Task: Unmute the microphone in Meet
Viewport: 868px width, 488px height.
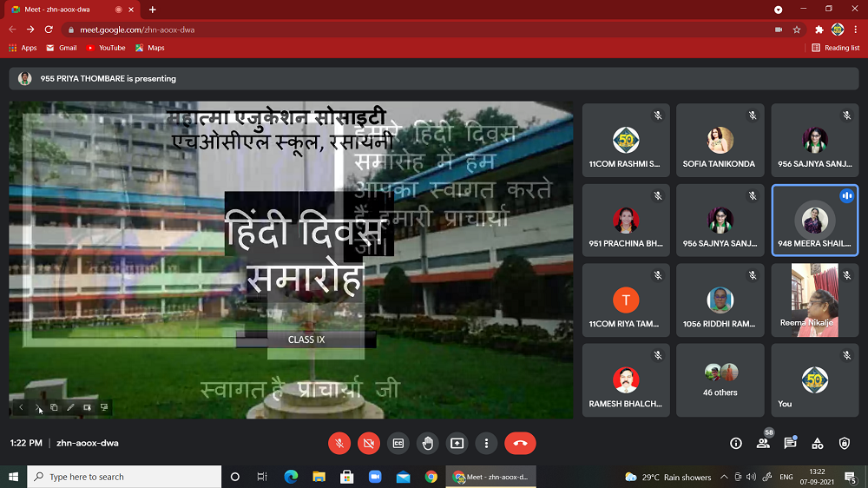Action: [x=339, y=443]
